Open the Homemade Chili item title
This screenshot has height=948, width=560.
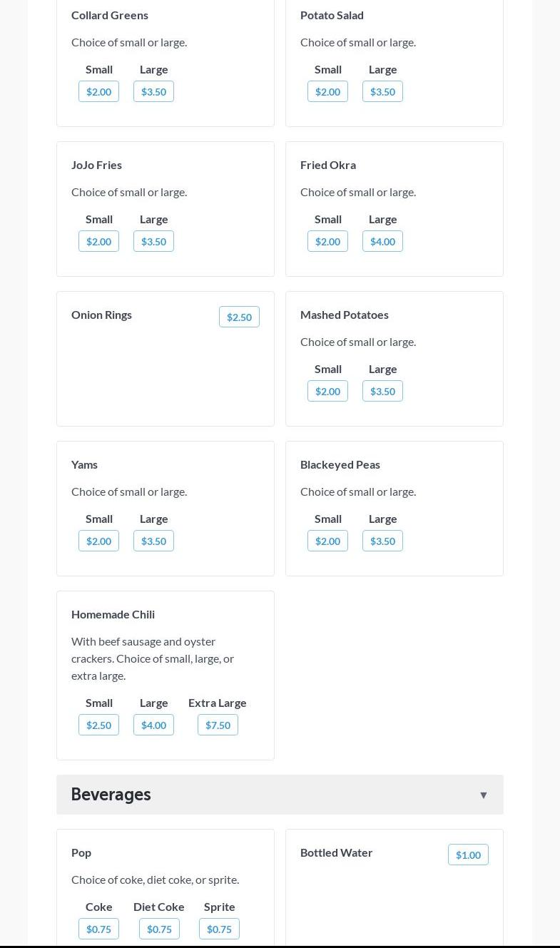[113, 614]
